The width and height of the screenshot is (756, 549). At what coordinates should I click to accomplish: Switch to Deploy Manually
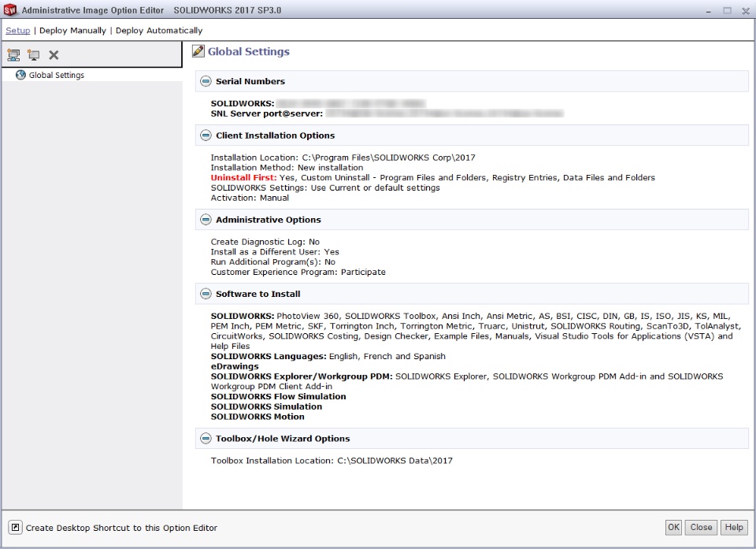click(72, 31)
